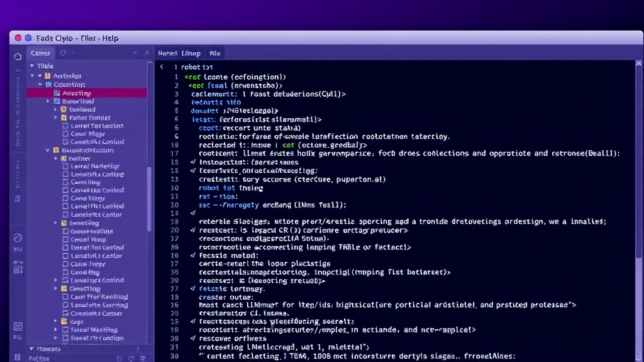Click the icon on the highlighted pink row
The image size is (644, 362).
click(57, 93)
